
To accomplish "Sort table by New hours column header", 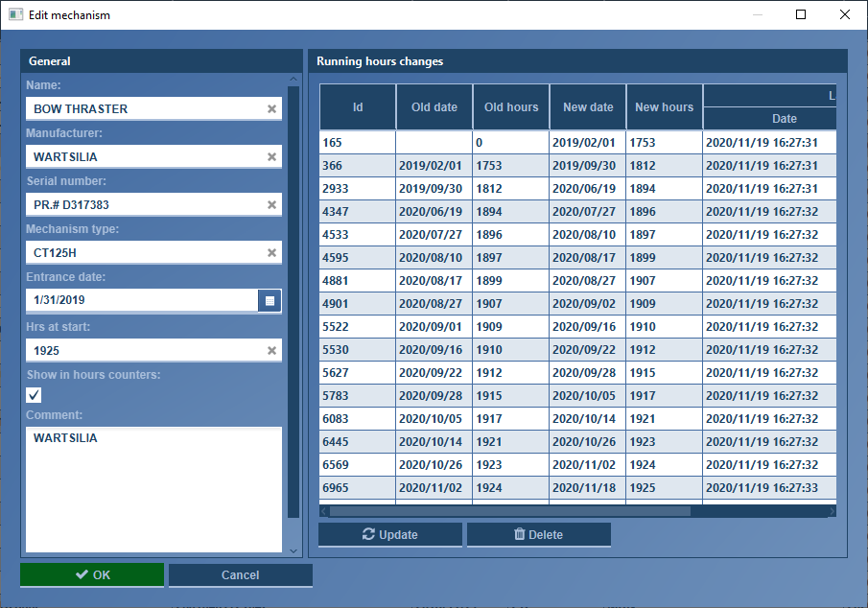I will (x=664, y=107).
